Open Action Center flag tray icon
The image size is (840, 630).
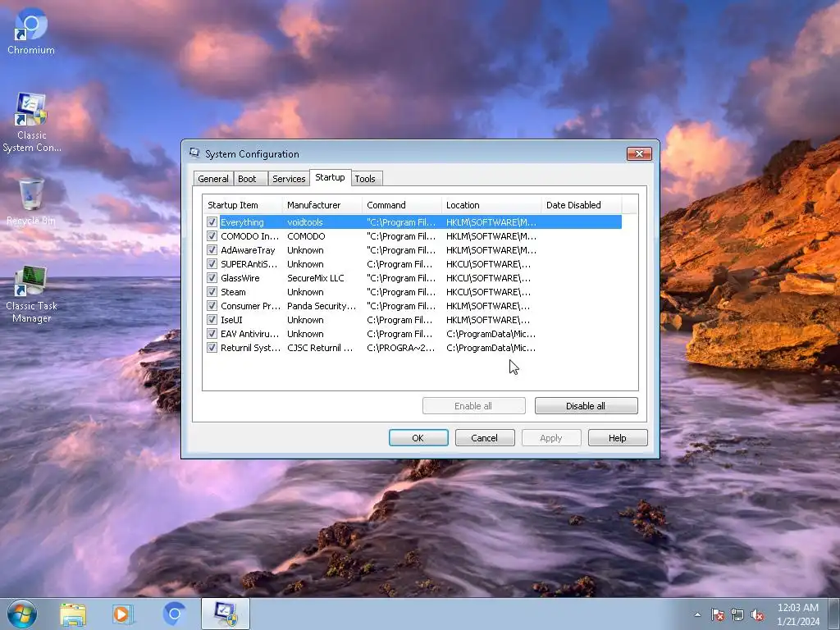pyautogui.click(x=717, y=615)
